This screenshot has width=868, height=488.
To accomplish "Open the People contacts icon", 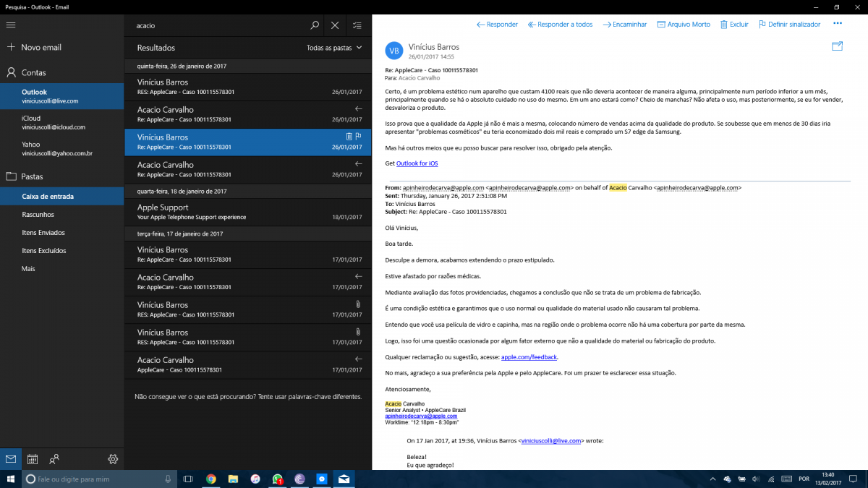I will point(54,458).
